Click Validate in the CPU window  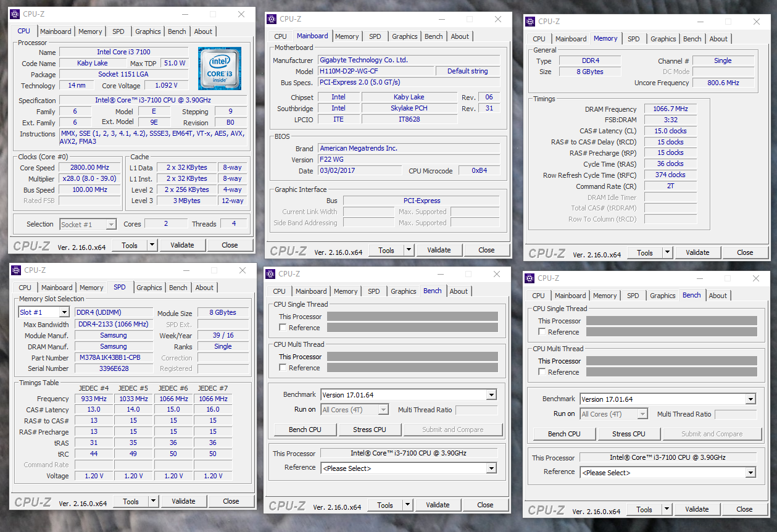point(182,245)
